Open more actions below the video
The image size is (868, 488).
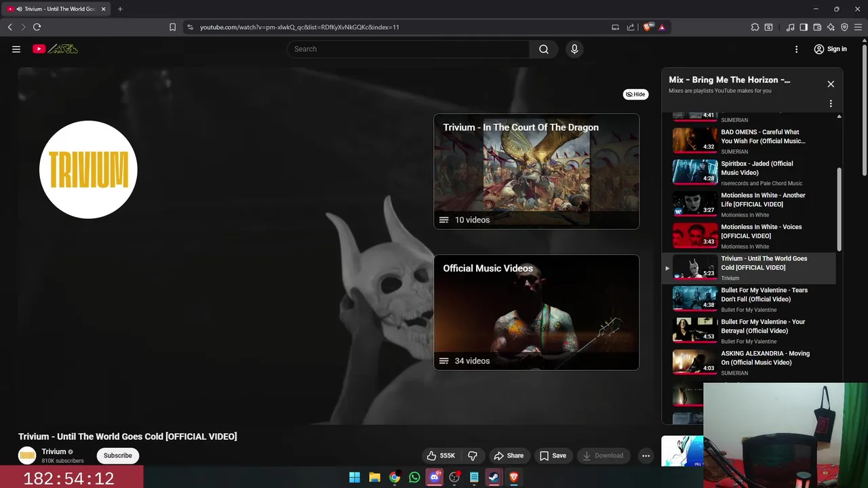coord(646,455)
